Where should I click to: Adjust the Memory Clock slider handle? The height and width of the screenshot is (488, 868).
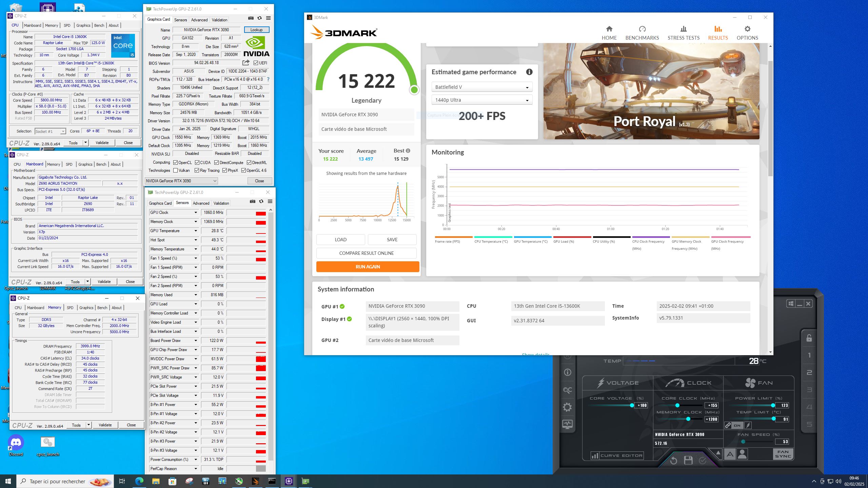tap(688, 419)
